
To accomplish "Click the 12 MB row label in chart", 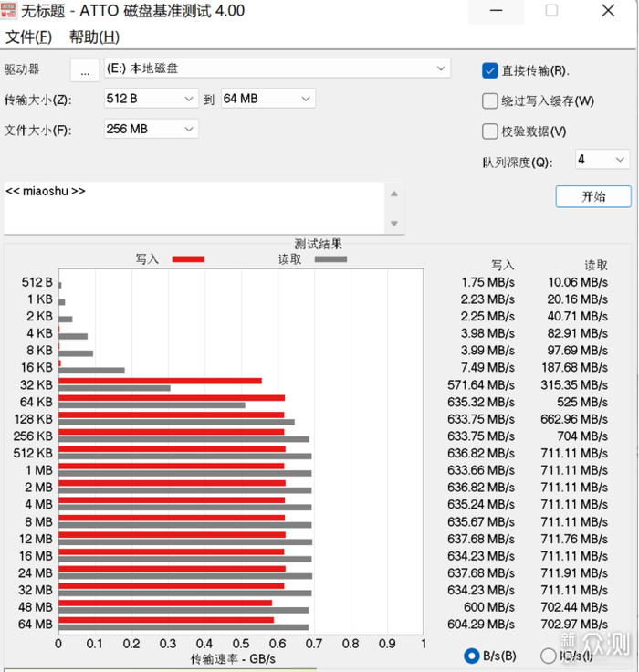I will (x=36, y=539).
